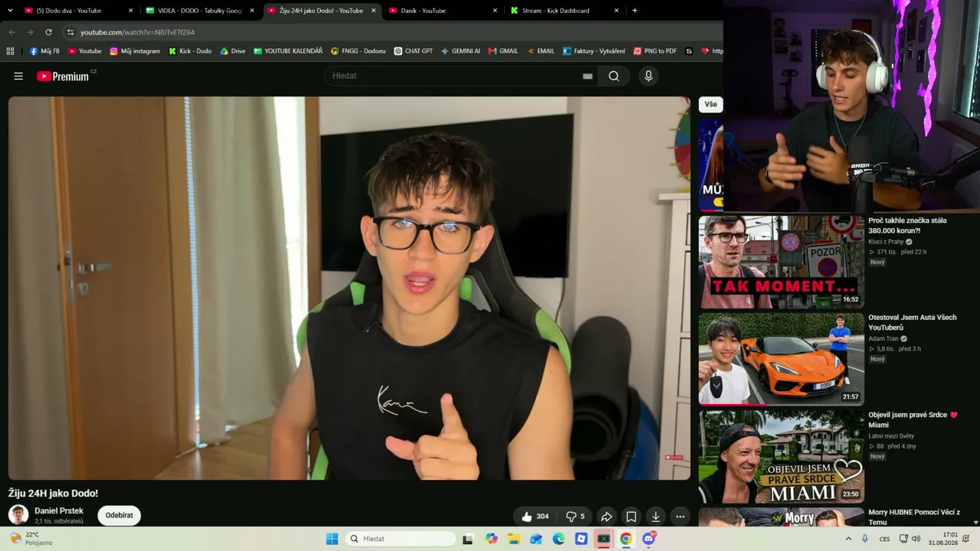Open the PNG to PDF bookmark
The image size is (980, 551).
[x=655, y=51]
